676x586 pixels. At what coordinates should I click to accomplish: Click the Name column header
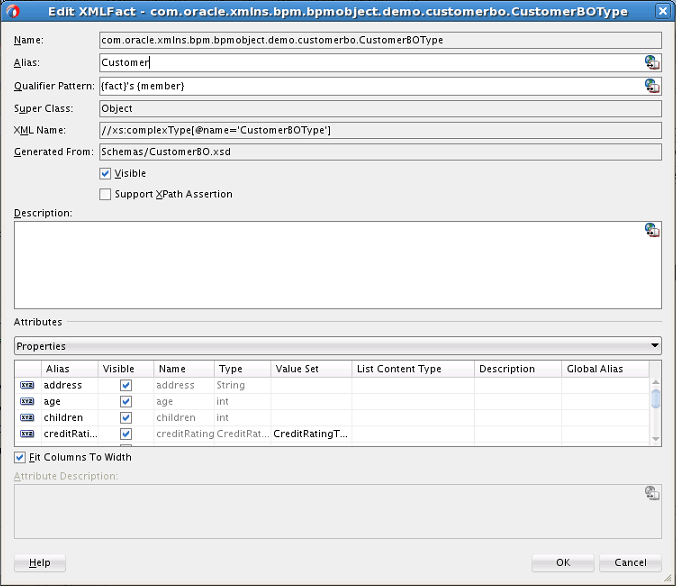(184, 369)
